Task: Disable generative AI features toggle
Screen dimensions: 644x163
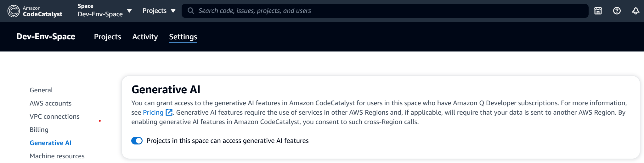Action: click(x=137, y=141)
